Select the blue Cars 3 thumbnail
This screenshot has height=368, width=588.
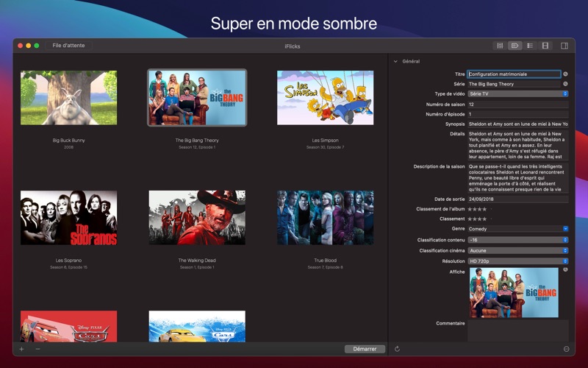(197, 326)
